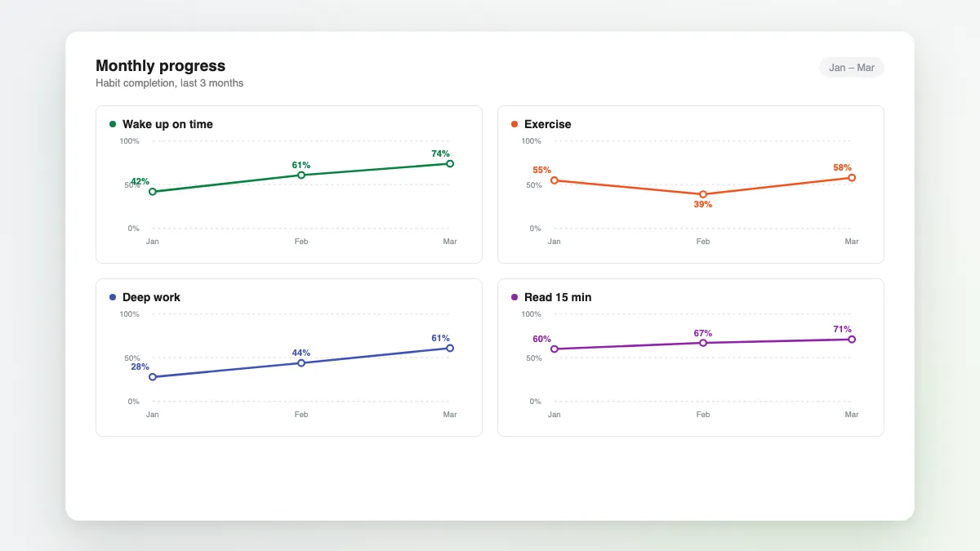Click the Jan – Mar date range pill

click(x=851, y=68)
